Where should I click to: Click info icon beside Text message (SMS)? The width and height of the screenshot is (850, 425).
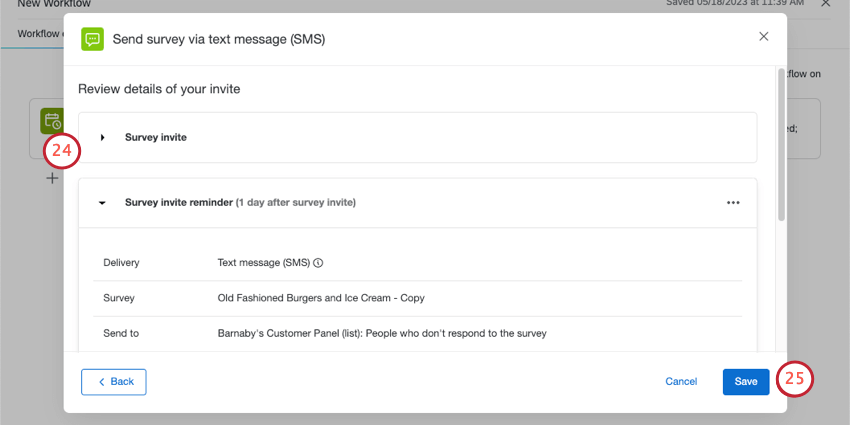click(319, 263)
